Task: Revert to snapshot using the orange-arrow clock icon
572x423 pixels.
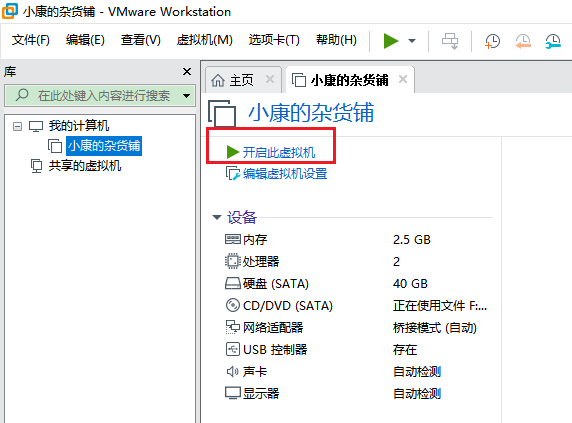Action: point(523,41)
